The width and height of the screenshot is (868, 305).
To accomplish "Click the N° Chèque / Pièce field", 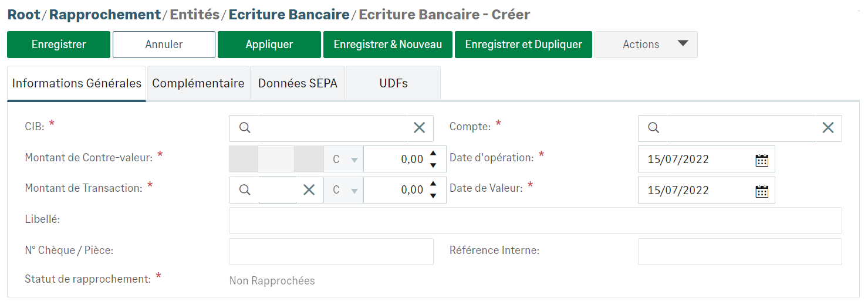I will [331, 252].
